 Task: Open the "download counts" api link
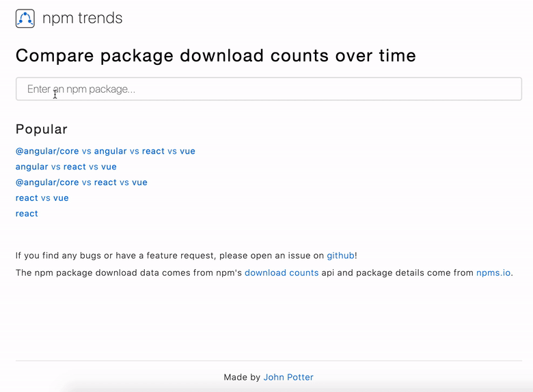pyautogui.click(x=282, y=272)
